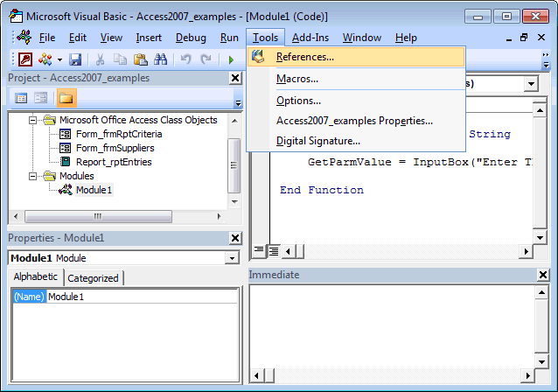Click the code window scroll right arrow

(x=526, y=251)
